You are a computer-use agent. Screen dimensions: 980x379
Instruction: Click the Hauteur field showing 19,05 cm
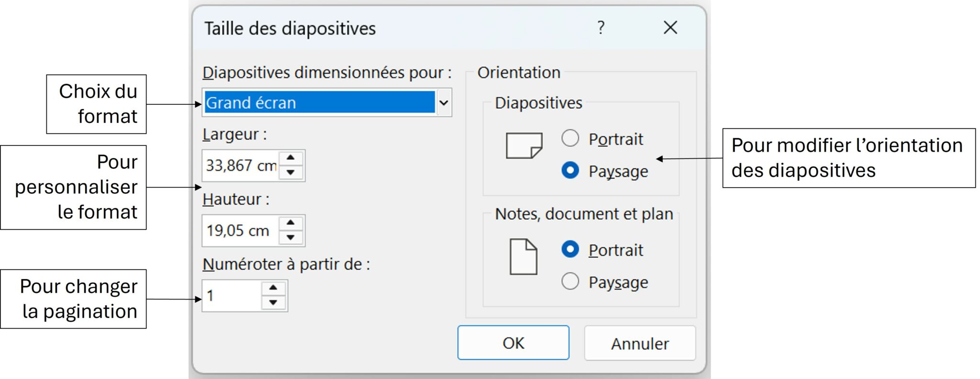coord(239,230)
